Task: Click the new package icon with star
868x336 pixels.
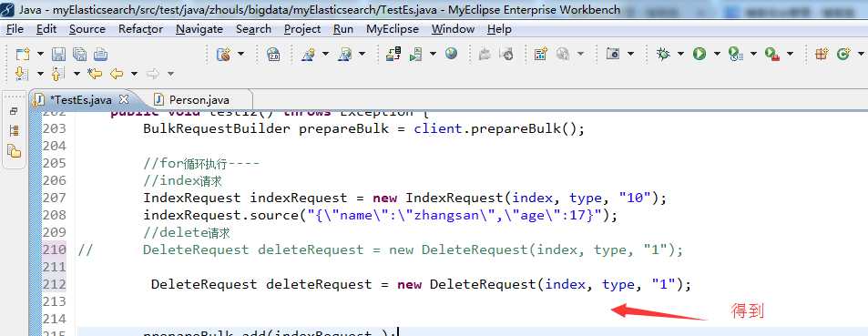Action: [x=822, y=54]
